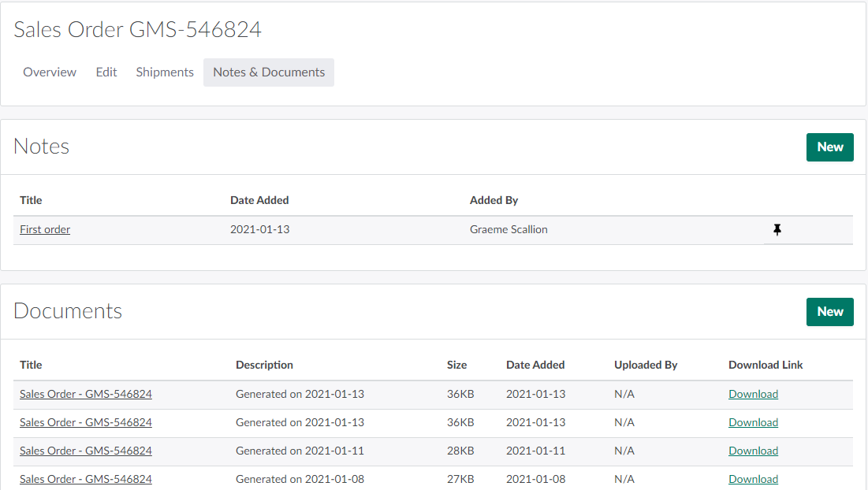Open document title generated on 2021-01-08
868x490 pixels.
(x=86, y=479)
